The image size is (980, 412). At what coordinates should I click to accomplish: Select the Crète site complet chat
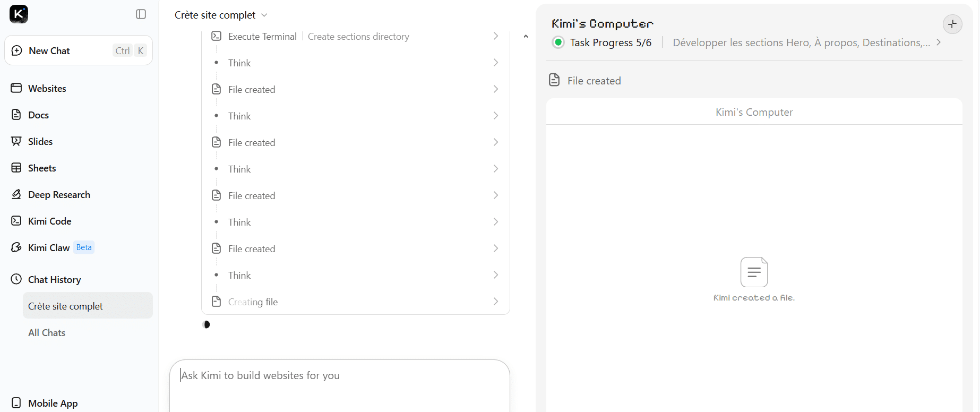click(x=88, y=306)
